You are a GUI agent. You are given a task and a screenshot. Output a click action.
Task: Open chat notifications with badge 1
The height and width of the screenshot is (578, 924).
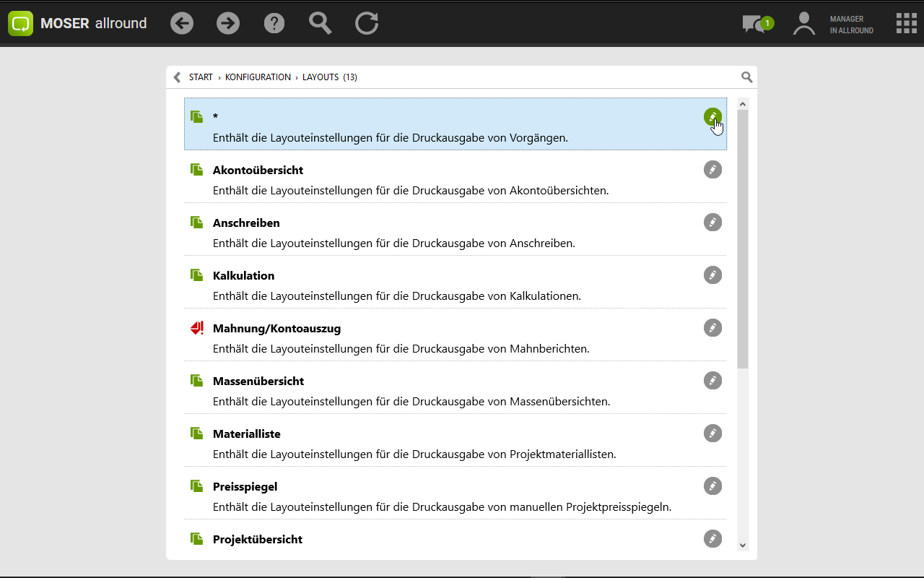click(x=756, y=24)
